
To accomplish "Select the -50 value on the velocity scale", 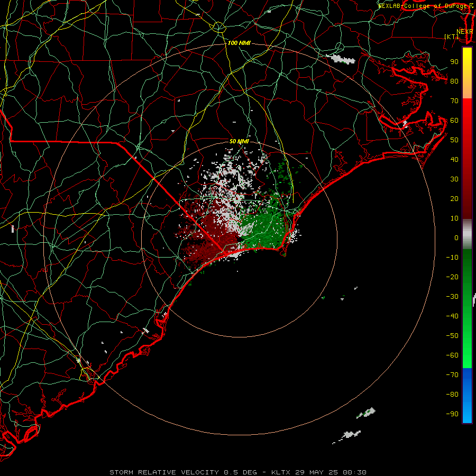I will click(x=452, y=335).
